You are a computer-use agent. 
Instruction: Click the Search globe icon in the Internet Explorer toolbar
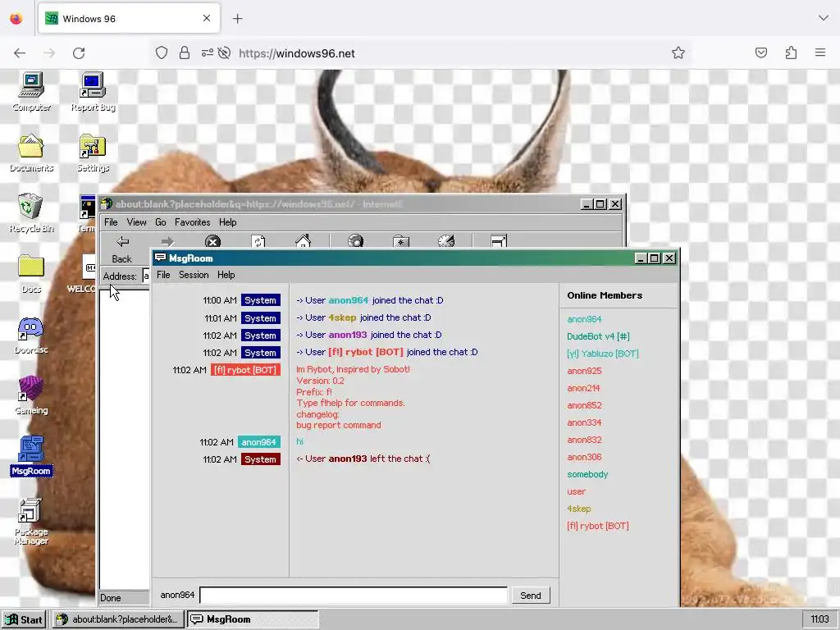point(355,242)
